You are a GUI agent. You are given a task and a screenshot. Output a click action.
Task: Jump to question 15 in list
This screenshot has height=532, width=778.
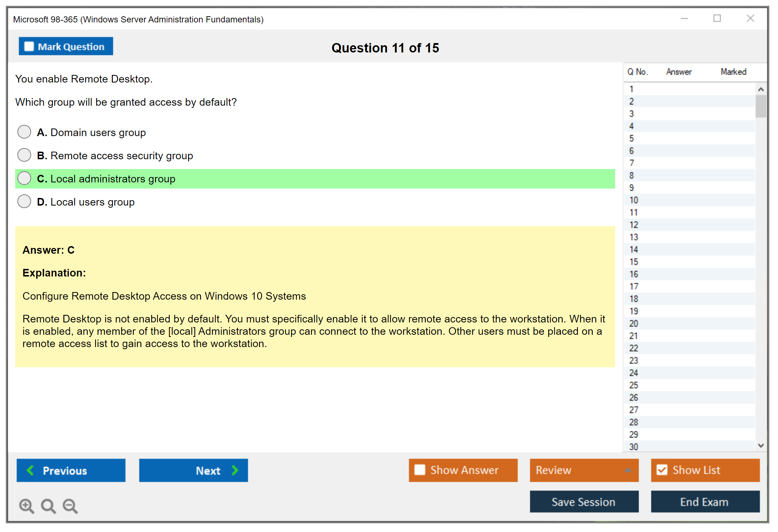click(634, 262)
